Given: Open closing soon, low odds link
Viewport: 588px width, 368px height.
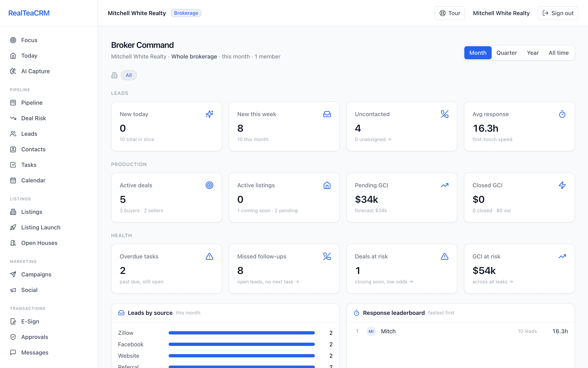Looking at the screenshot, I should (384, 282).
